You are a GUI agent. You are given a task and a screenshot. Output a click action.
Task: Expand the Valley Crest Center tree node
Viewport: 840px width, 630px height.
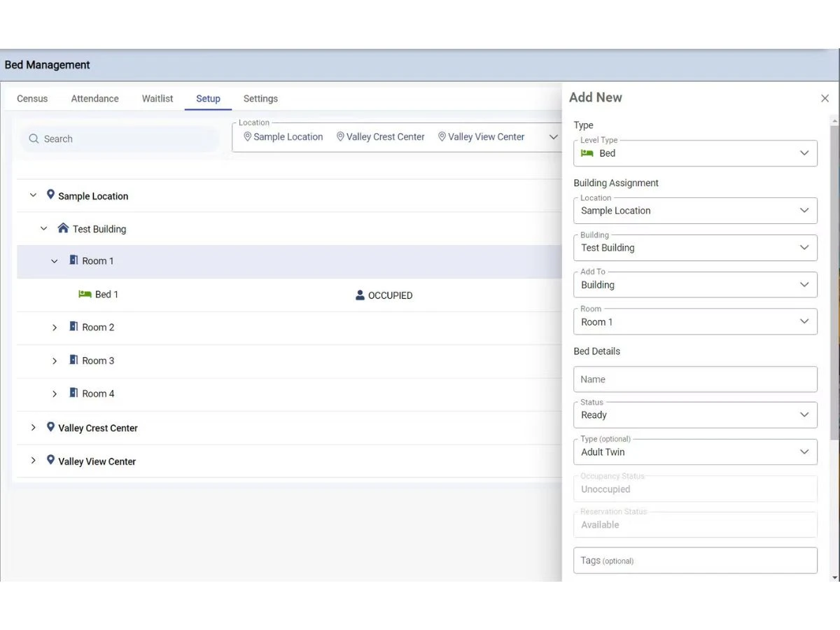click(33, 427)
